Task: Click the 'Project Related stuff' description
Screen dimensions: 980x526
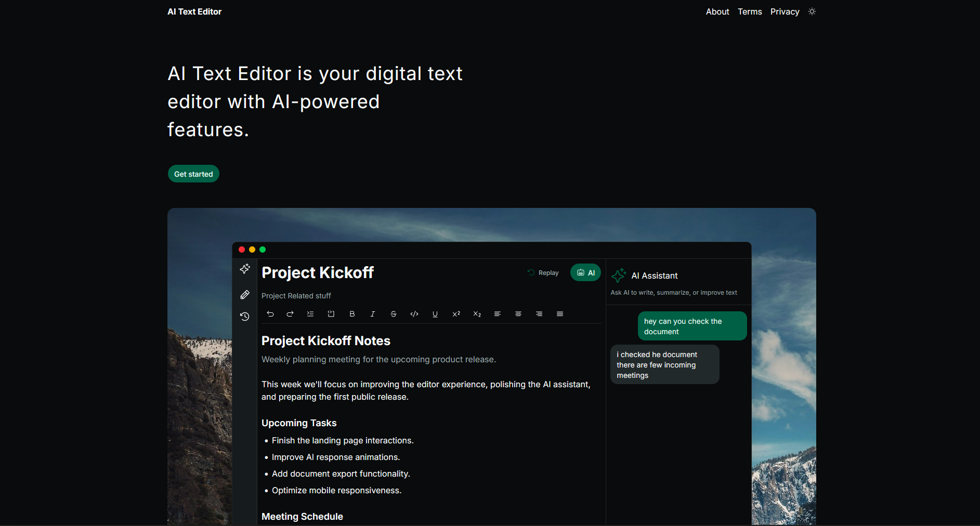Action: pos(296,296)
